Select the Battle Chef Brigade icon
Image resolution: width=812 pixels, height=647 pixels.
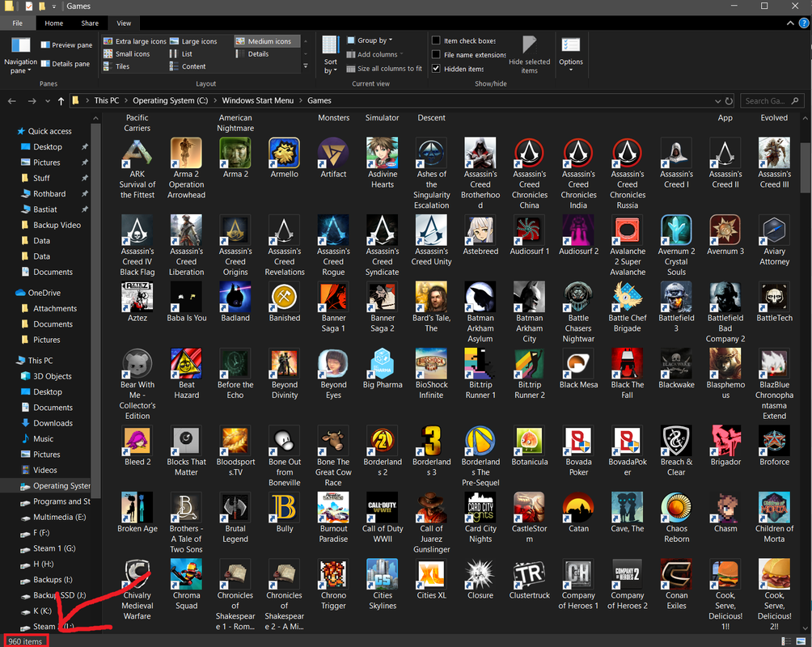pos(627,297)
